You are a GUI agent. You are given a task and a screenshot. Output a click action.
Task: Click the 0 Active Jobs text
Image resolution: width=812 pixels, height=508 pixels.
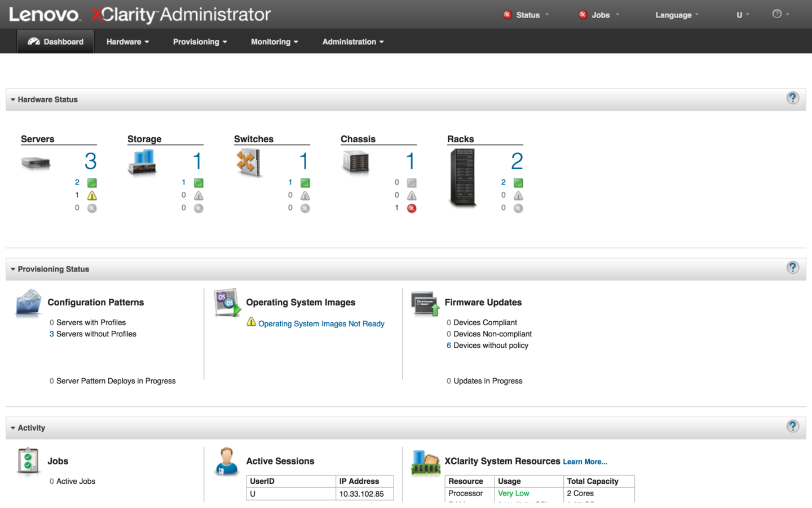[72, 481]
